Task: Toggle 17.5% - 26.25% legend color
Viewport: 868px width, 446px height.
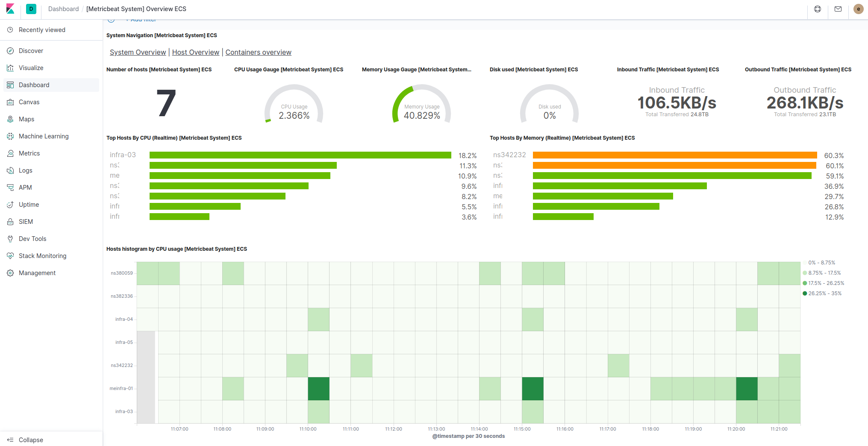Action: click(805, 283)
